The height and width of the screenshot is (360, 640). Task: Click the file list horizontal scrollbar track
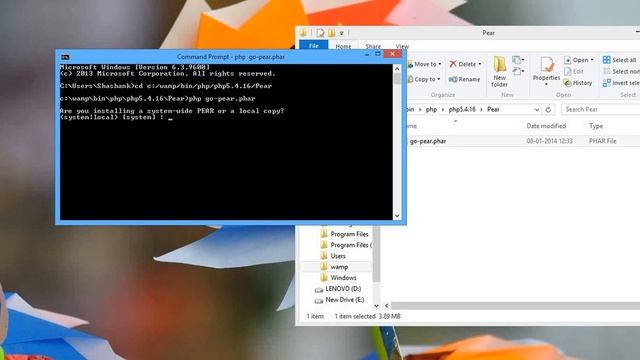pyautogui.click(x=515, y=305)
